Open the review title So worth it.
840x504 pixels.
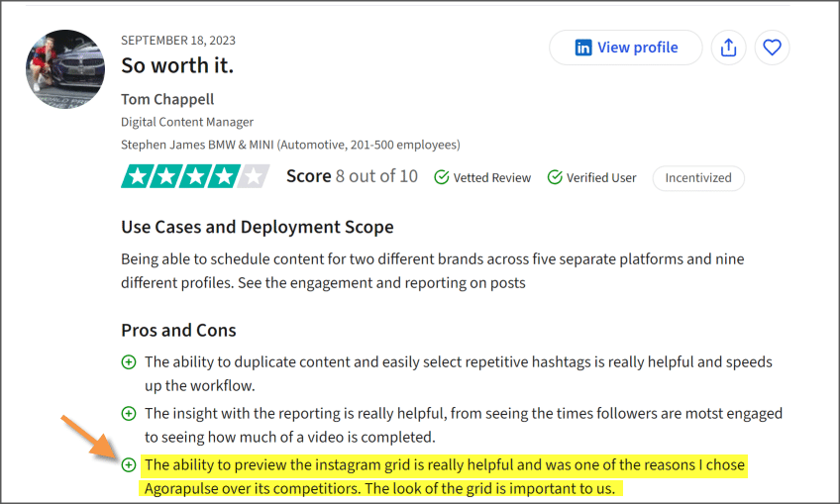click(x=177, y=65)
